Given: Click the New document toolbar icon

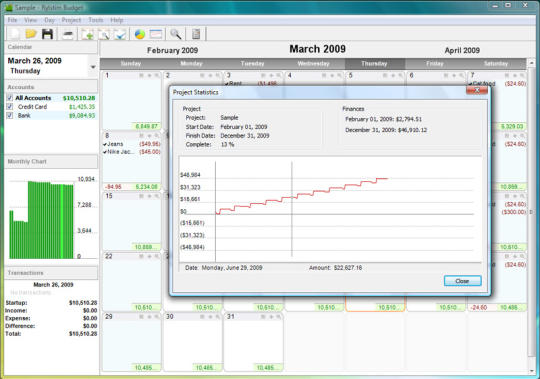Looking at the screenshot, I should coord(15,34).
